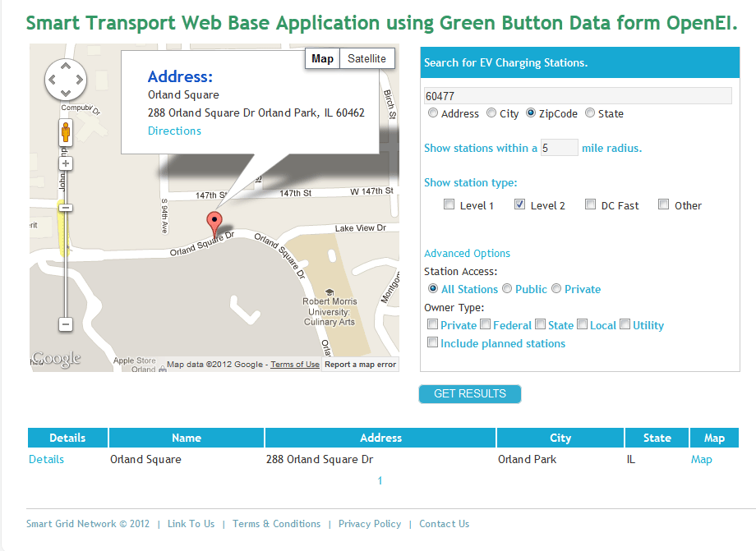756x551 pixels.
Task: Adjust the map zoom slider handle
Action: point(66,208)
